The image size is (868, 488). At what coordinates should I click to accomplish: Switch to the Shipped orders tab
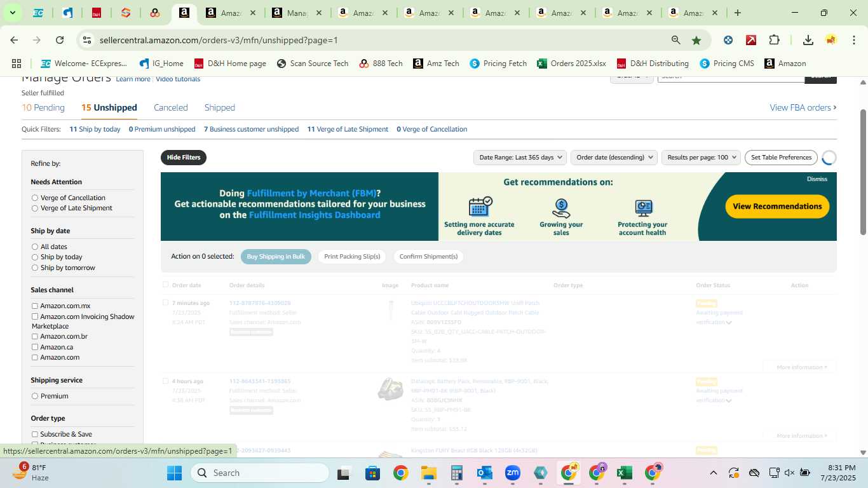pos(220,107)
